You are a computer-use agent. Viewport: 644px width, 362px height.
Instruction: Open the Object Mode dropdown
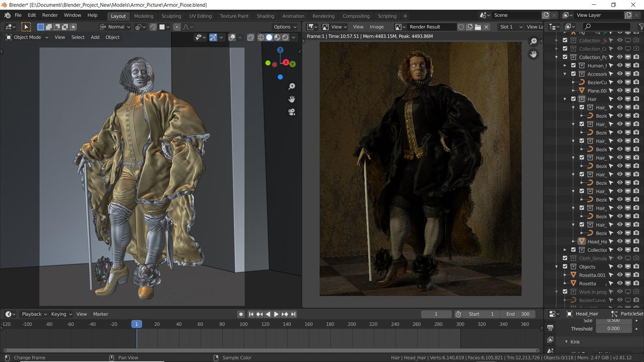(x=28, y=38)
